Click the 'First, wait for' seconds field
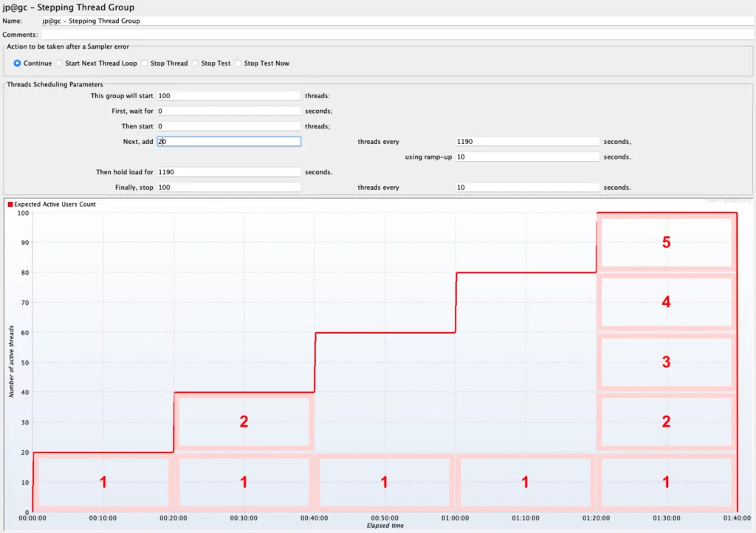The width and height of the screenshot is (756, 533). pyautogui.click(x=229, y=111)
